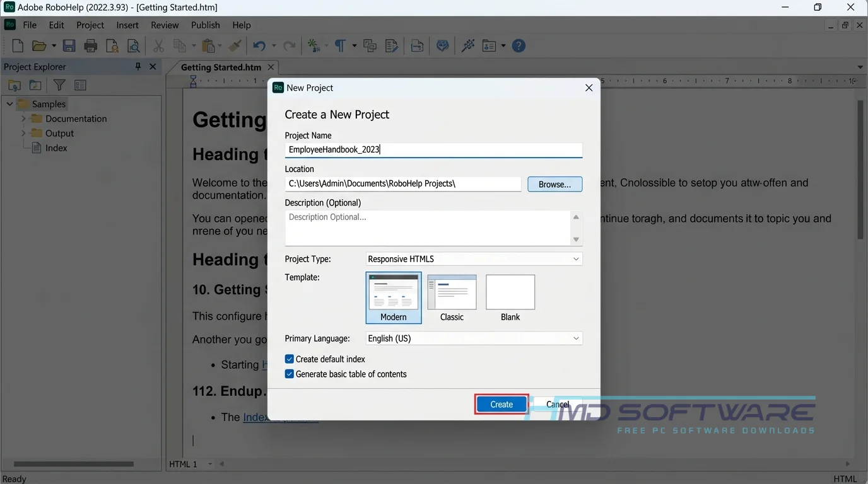Screen dimensions: 868x484
Task: Click the filter funnel icon in Project Explorer
Action: 59,85
